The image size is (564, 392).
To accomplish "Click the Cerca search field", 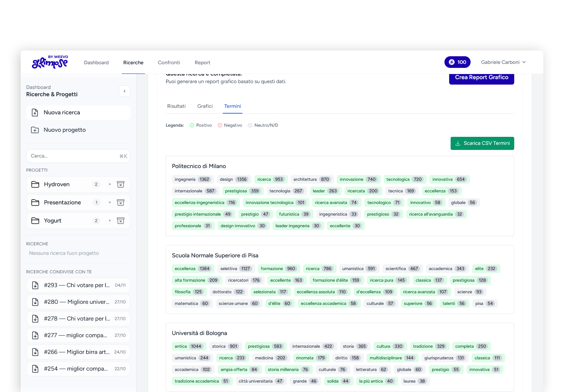I will (73, 156).
